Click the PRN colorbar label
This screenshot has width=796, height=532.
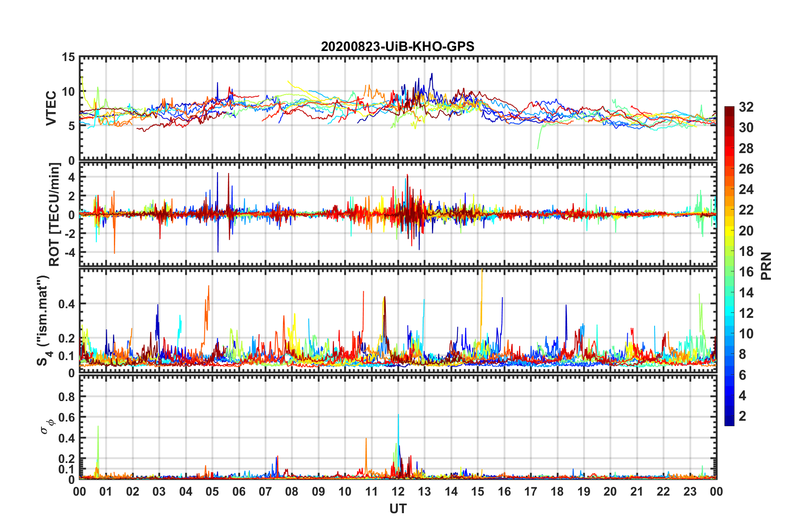pos(766,266)
